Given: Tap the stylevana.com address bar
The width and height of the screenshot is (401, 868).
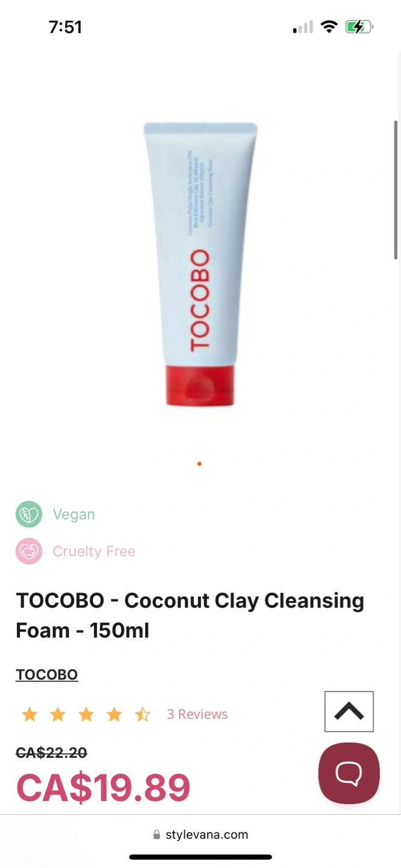Looking at the screenshot, I should [x=200, y=835].
